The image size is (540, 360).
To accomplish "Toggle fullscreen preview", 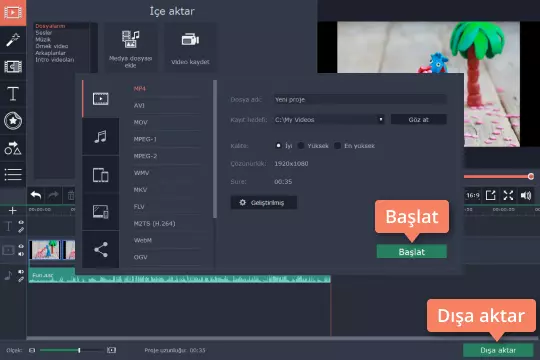I will pyautogui.click(x=508, y=195).
